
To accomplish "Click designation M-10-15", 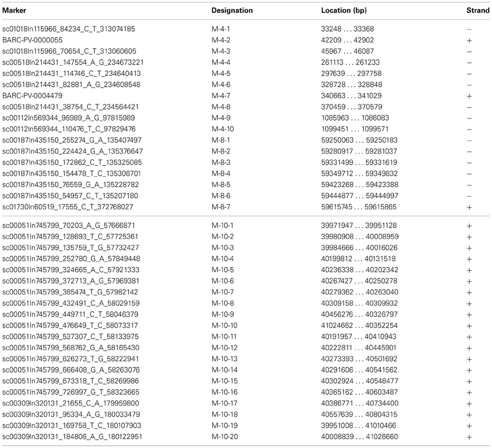I will click(224, 382).
